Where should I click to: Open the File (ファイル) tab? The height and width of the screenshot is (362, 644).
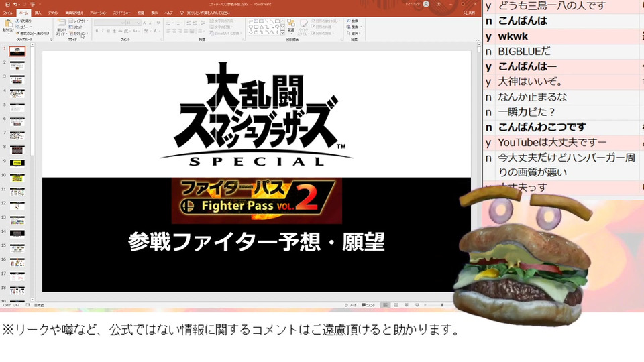[x=8, y=13]
